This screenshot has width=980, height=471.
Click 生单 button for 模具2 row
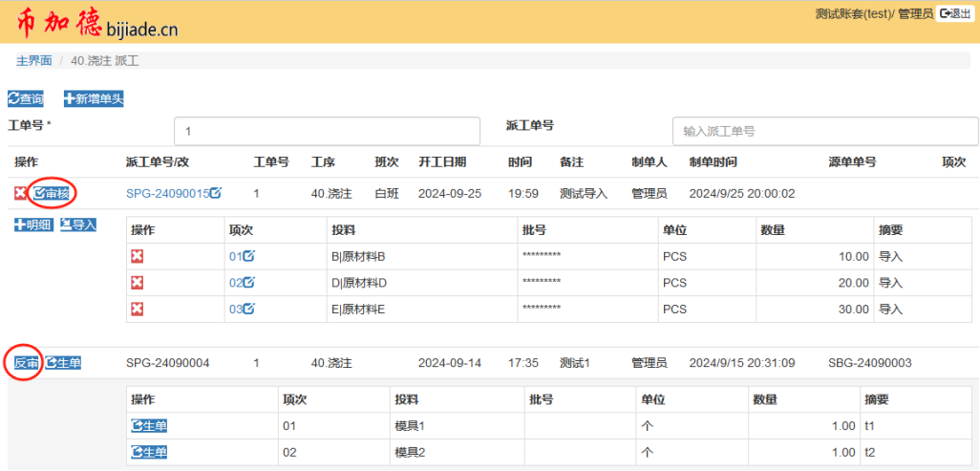click(149, 452)
